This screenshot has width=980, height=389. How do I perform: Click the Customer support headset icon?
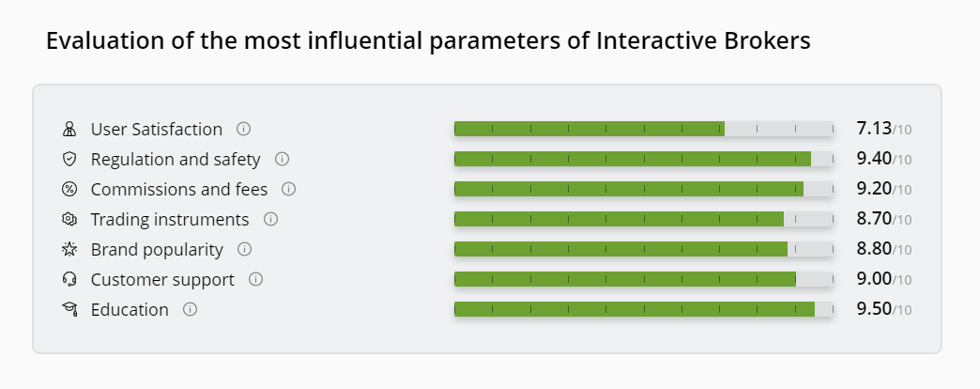click(x=69, y=280)
